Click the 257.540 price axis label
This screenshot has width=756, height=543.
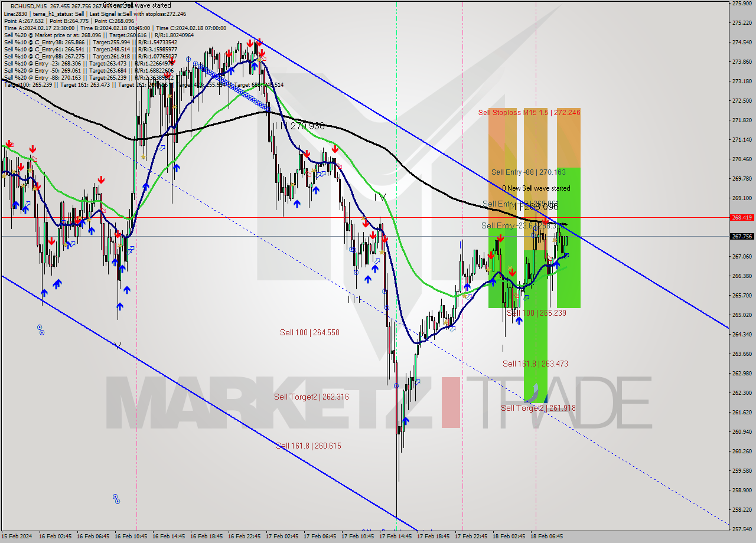pyautogui.click(x=742, y=529)
